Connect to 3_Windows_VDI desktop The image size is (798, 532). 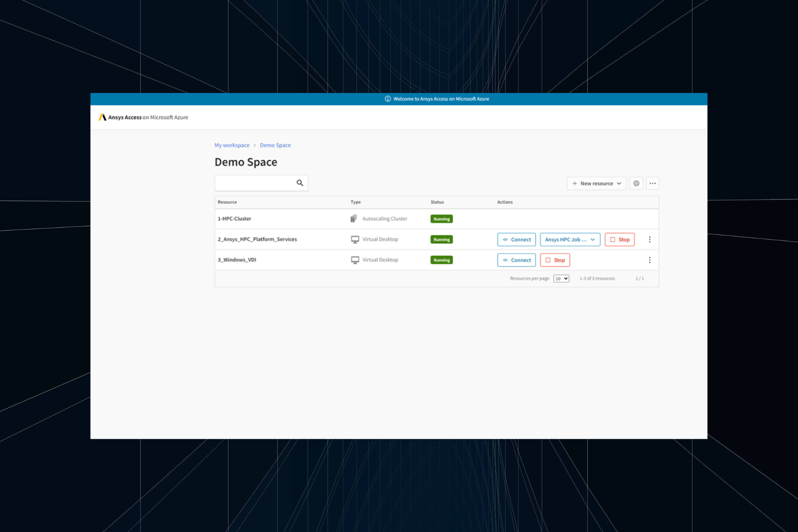coord(516,260)
